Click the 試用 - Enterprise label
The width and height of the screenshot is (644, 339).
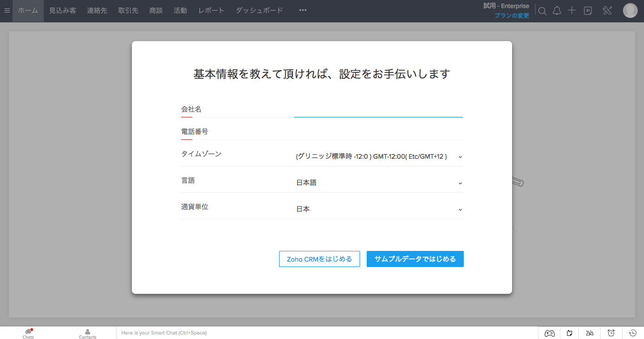click(x=506, y=6)
